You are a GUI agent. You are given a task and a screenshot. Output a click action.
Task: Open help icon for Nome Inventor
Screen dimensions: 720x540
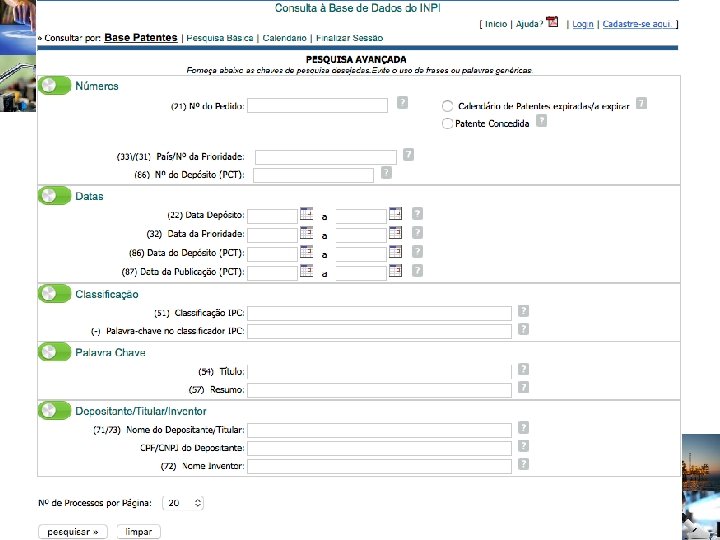[x=523, y=464]
